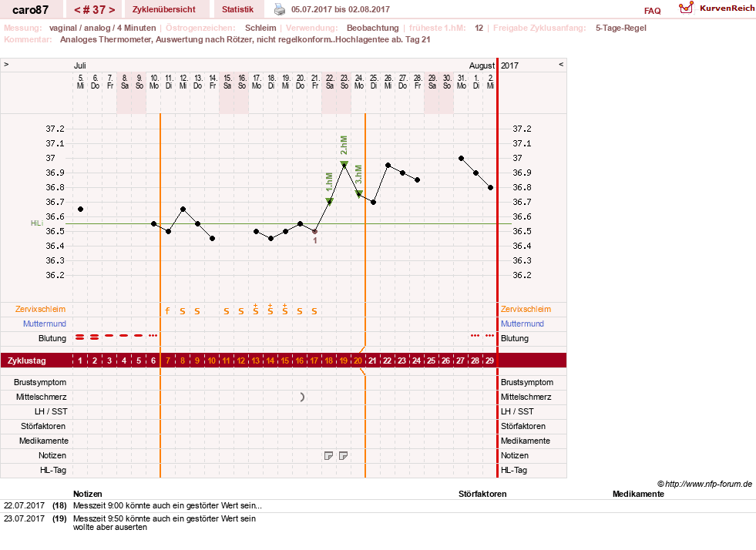
Task: Open the note icon on cycle day 18
Action: pyautogui.click(x=329, y=455)
